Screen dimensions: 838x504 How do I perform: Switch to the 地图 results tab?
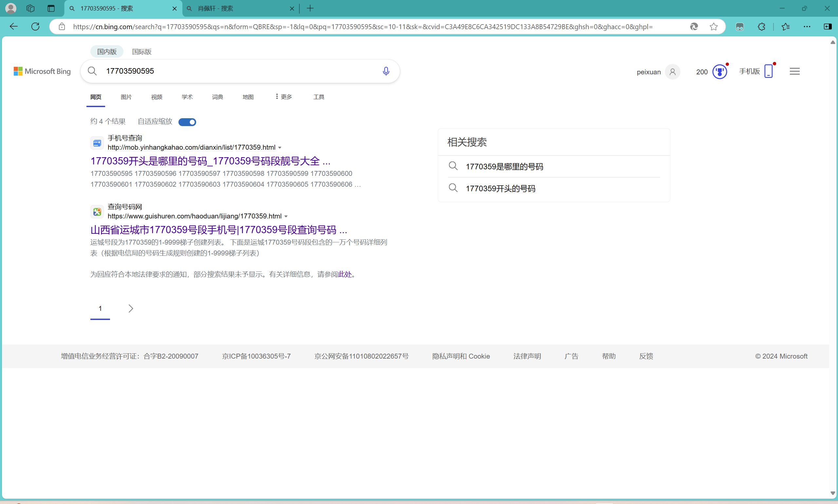(x=248, y=97)
